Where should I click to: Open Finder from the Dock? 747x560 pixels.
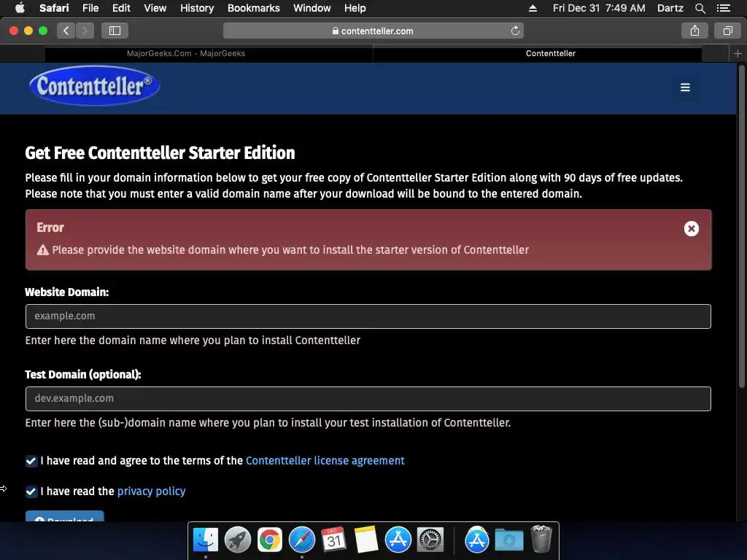(205, 540)
